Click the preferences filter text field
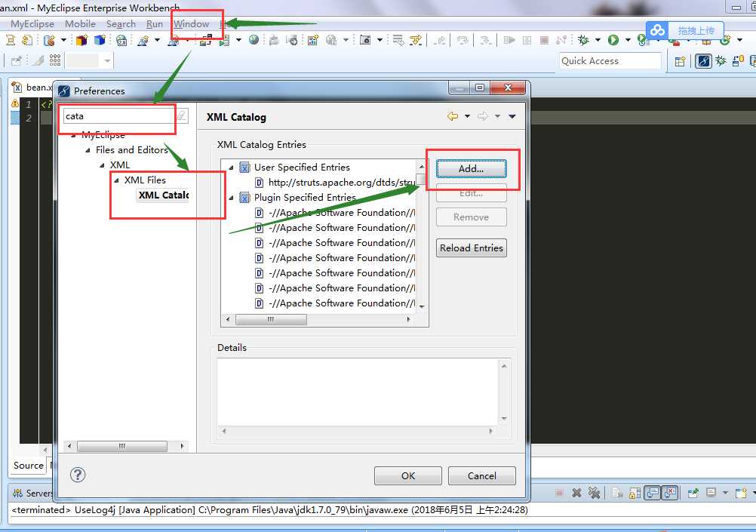Image resolution: width=756 pixels, height=532 pixels. coord(118,116)
